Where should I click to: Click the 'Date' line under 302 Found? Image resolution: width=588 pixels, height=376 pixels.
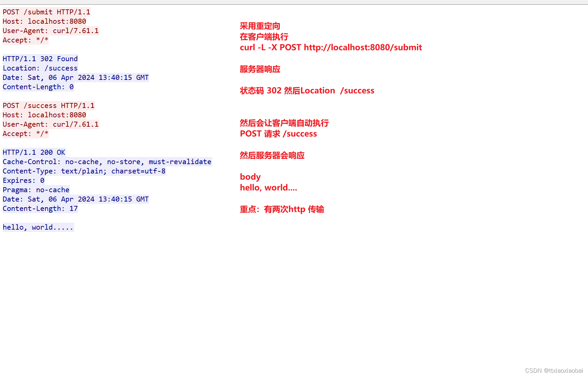coord(76,78)
